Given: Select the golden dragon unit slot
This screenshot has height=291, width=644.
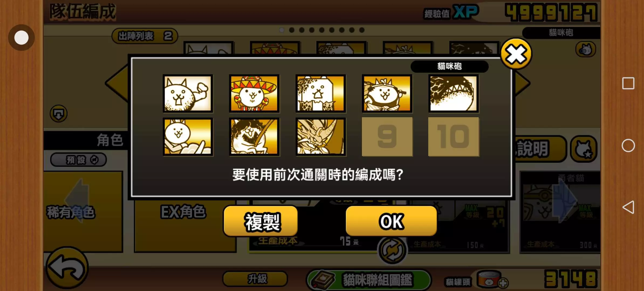Looking at the screenshot, I should (x=321, y=137).
